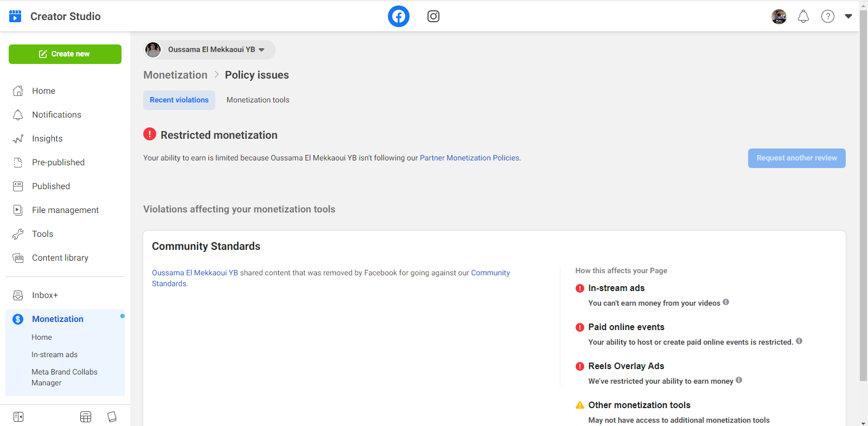The height and width of the screenshot is (426, 868).
Task: Open the notifications bell in header
Action: pos(803,17)
